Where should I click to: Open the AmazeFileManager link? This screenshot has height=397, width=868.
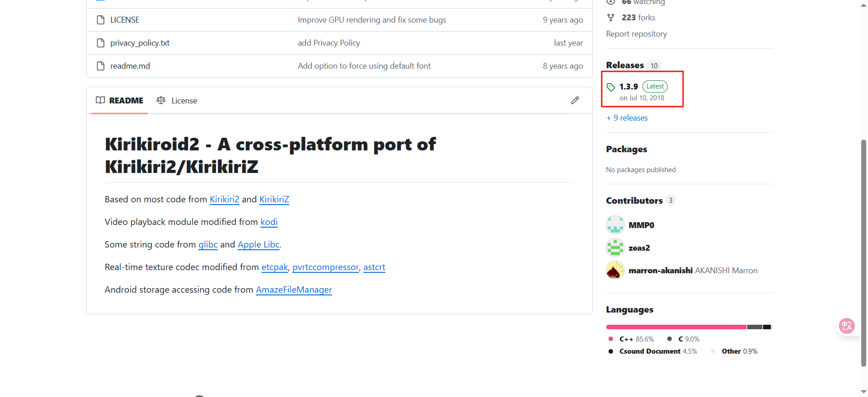(294, 290)
